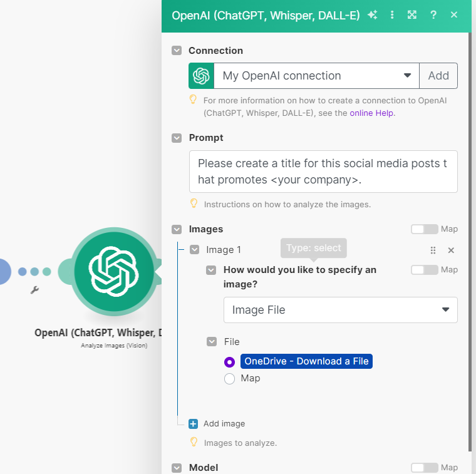476x474 pixels.
Task: Collapse the File section chevron
Action: pyautogui.click(x=212, y=342)
